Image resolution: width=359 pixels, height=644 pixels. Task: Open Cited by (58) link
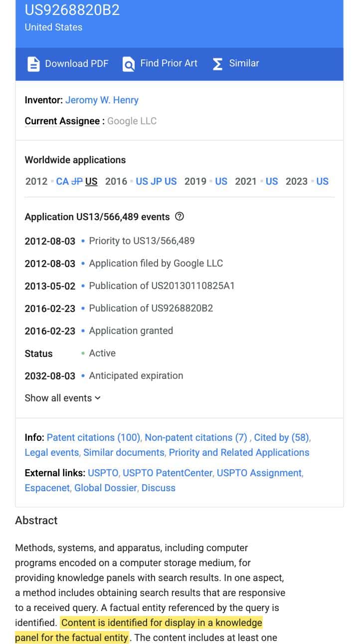282,437
